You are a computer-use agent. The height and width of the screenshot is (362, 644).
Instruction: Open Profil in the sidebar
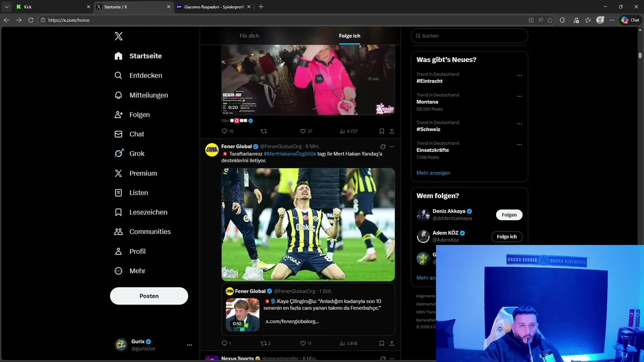[x=130, y=251]
